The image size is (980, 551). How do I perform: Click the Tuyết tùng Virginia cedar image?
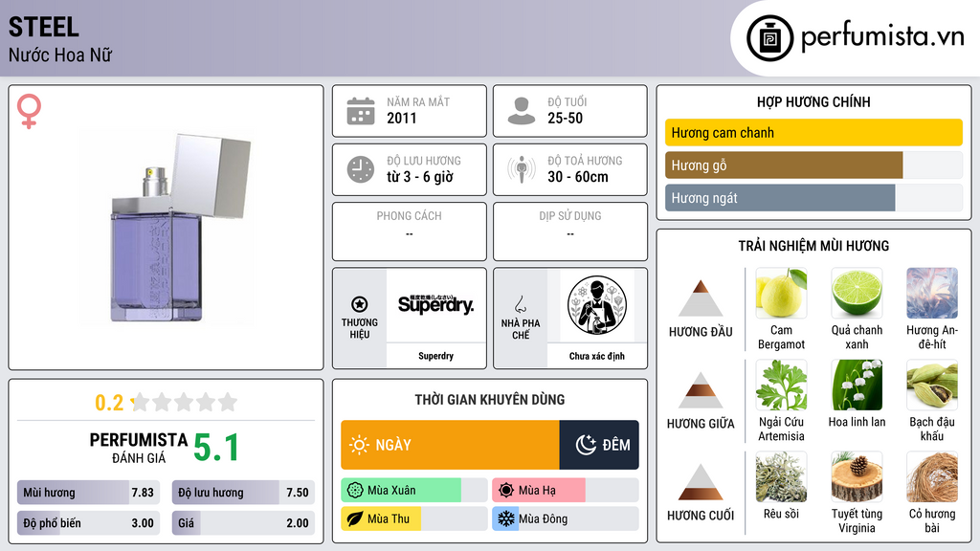(x=857, y=477)
